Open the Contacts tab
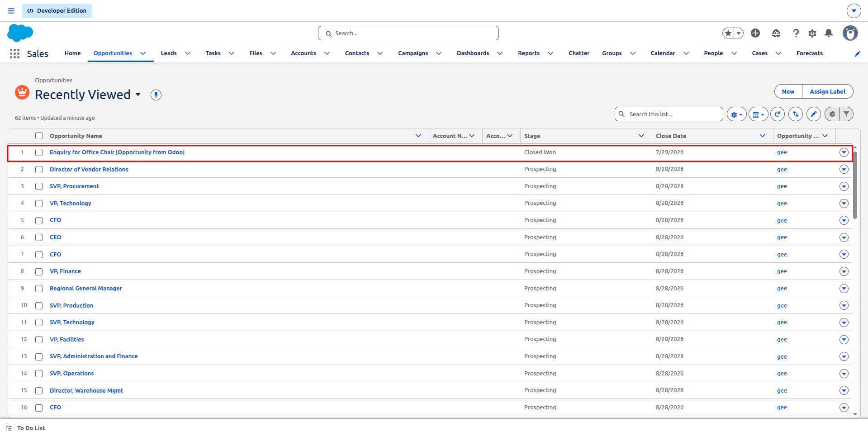This screenshot has height=436, width=868. [357, 53]
